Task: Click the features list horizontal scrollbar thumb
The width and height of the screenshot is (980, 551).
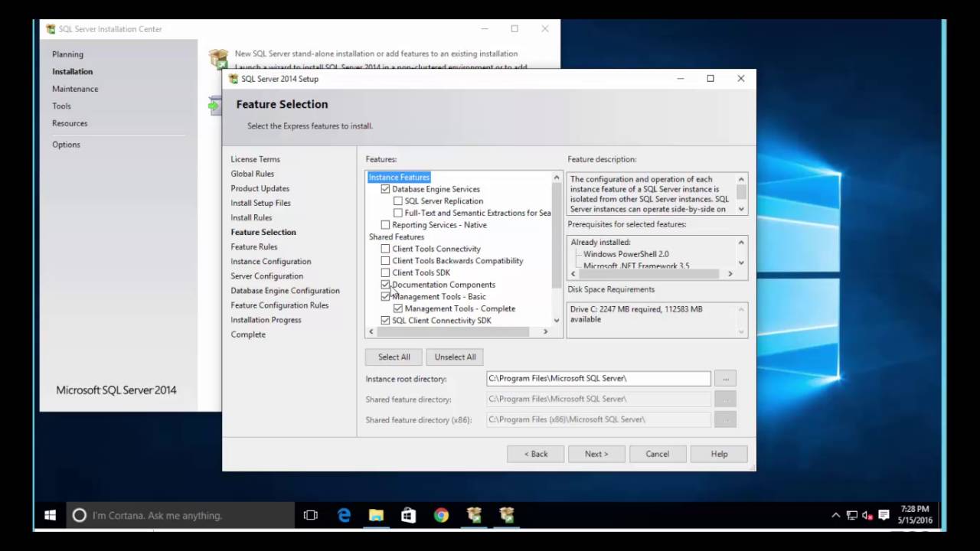Action: 453,331
